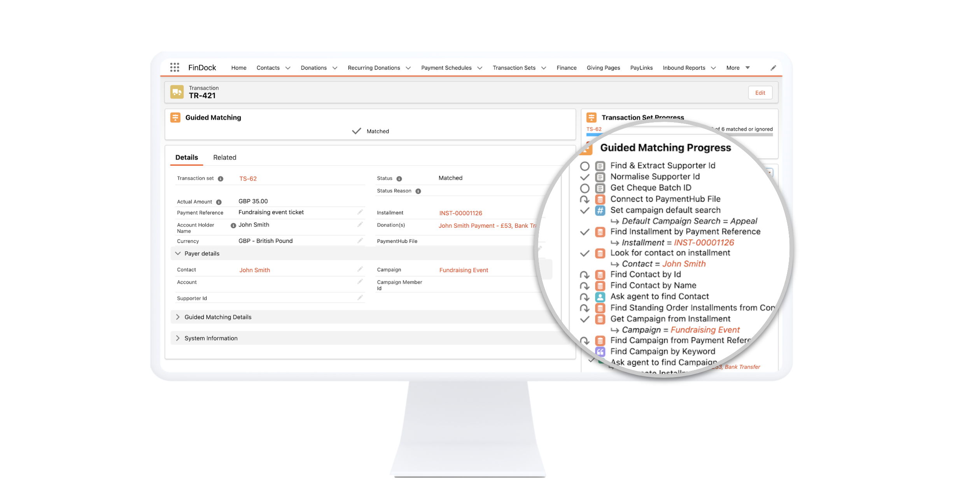Open installment INST-00001126 link in Details
980x502 pixels.
pyautogui.click(x=460, y=213)
